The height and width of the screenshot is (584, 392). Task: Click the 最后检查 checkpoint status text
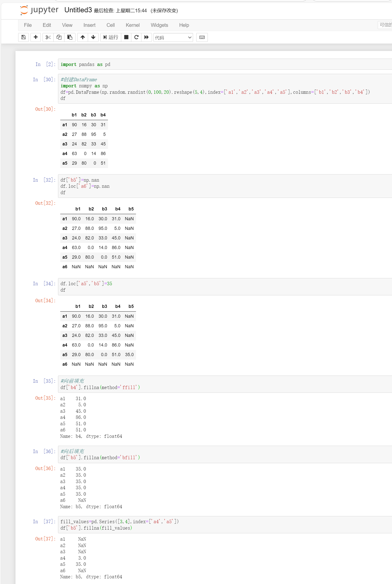pos(120,11)
